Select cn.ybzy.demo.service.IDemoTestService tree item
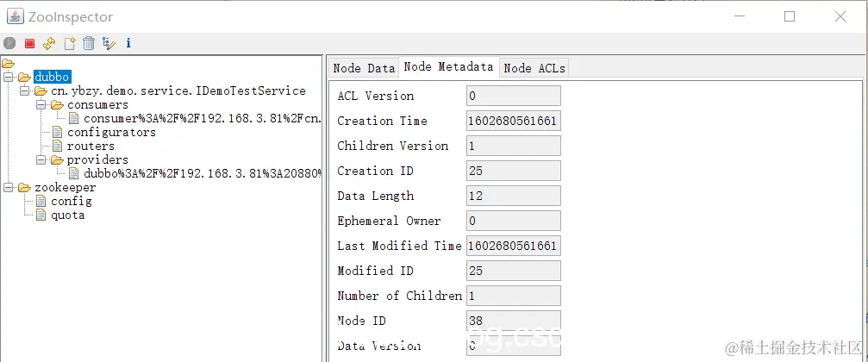Viewport: 868px width, 362px height. [178, 90]
